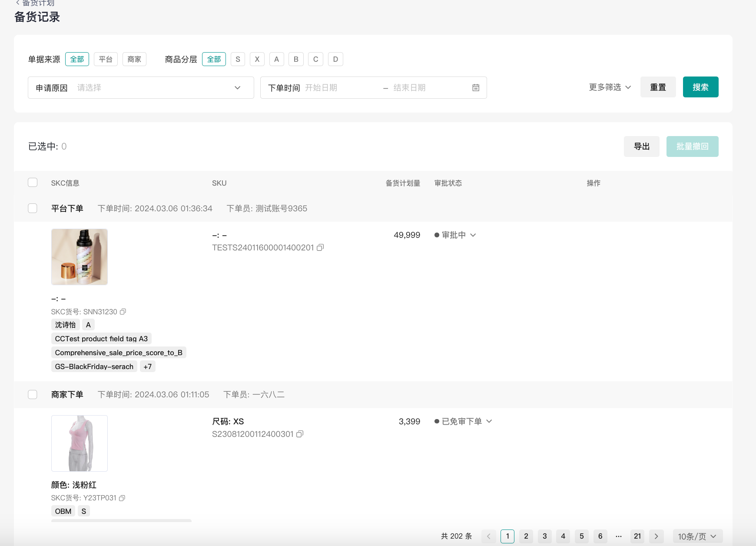Click the quantity value 3,399
756x546 pixels.
tap(409, 421)
